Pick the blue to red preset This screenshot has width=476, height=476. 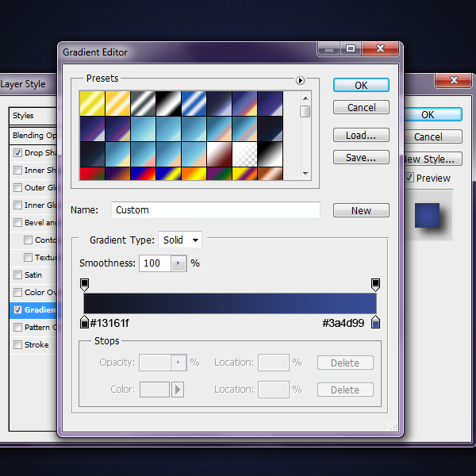tap(143, 174)
